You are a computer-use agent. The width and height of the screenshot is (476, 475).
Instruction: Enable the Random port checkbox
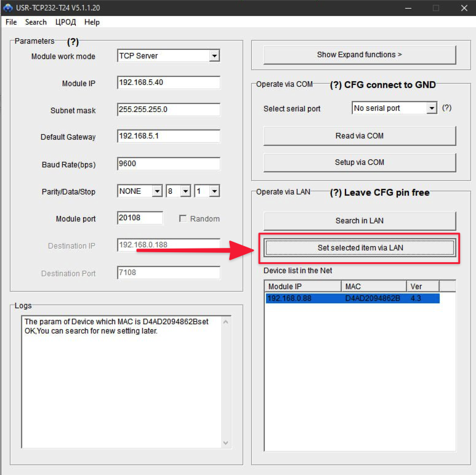point(183,218)
